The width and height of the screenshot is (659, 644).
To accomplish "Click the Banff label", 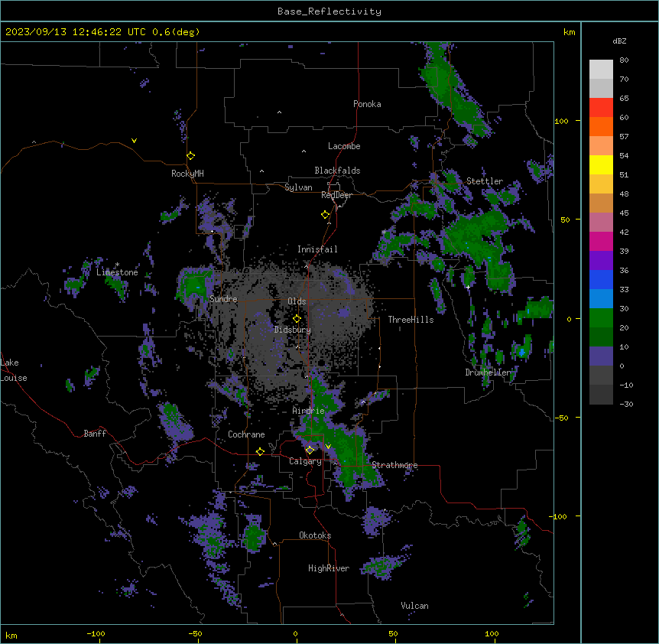I will (95, 434).
